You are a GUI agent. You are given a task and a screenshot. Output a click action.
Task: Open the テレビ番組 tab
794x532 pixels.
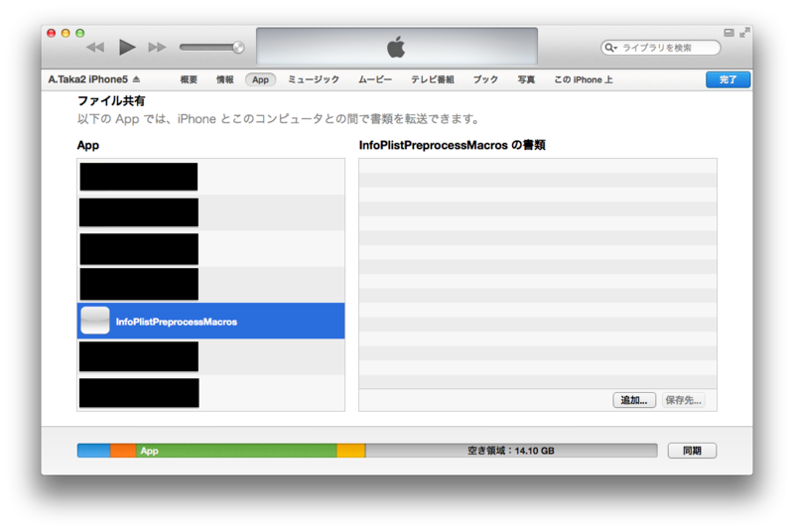click(x=433, y=79)
